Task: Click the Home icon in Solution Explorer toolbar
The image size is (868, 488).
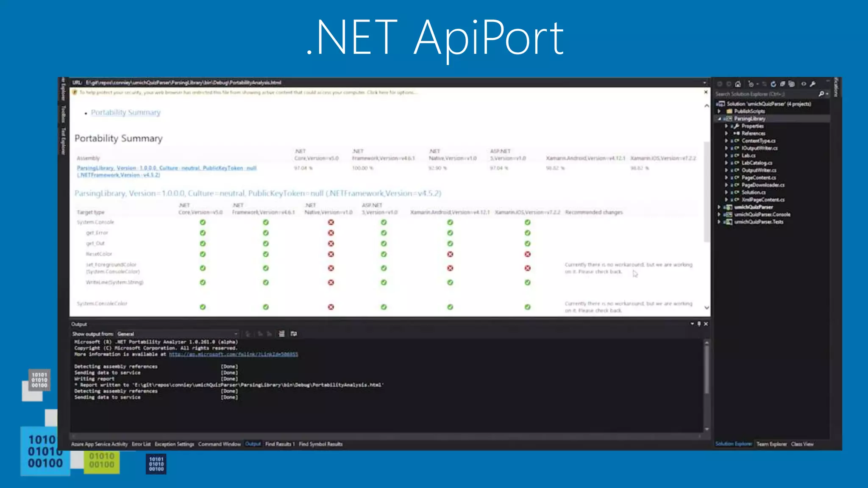Action: coord(738,84)
